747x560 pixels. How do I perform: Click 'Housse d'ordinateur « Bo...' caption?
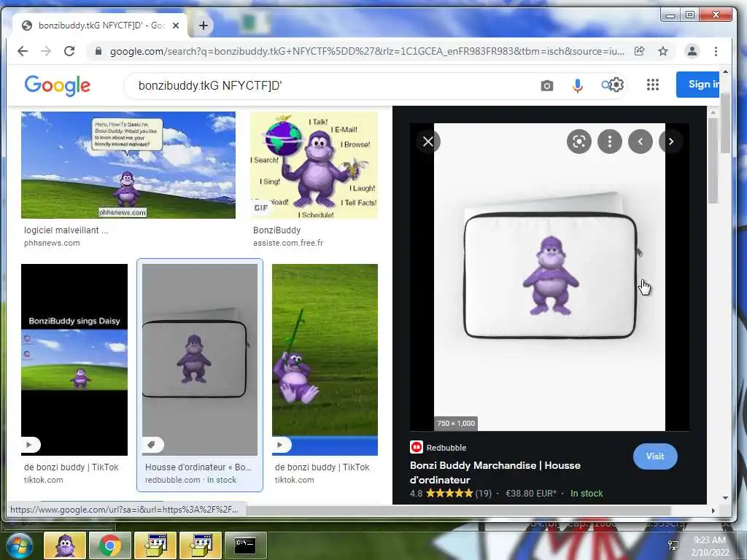click(198, 467)
